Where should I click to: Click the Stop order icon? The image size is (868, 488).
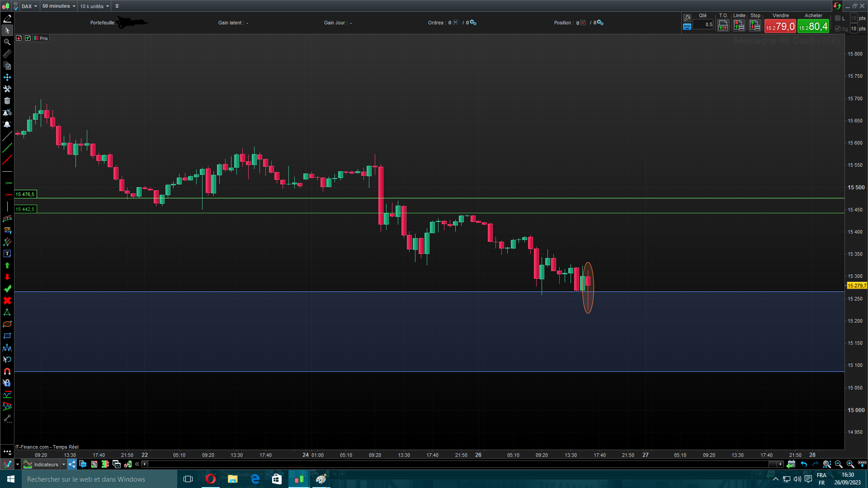(x=755, y=26)
